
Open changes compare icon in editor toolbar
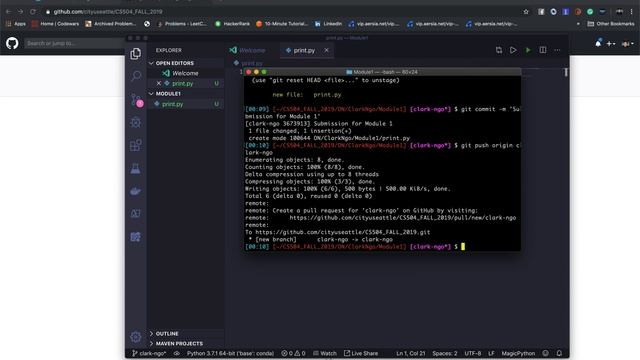click(499, 50)
